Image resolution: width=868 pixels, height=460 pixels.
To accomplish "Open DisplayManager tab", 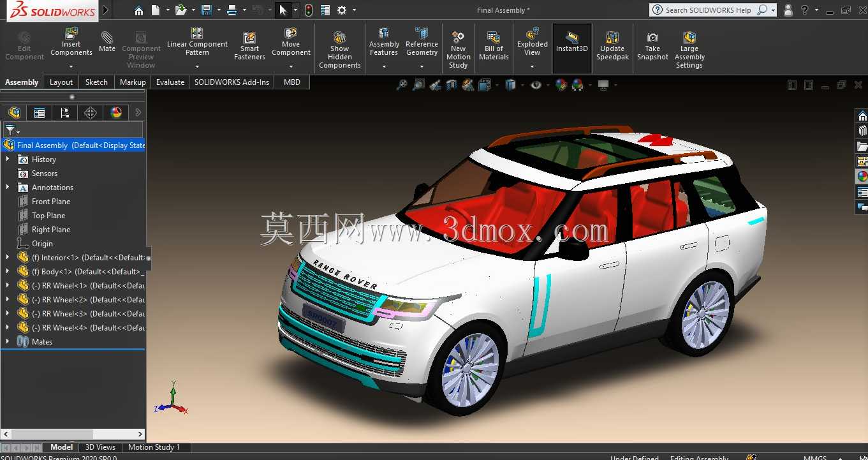I will coord(116,113).
